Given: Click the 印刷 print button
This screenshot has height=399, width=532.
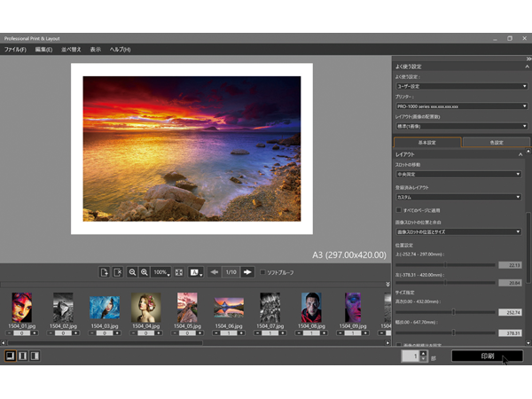Looking at the screenshot, I should pyautogui.click(x=487, y=356).
